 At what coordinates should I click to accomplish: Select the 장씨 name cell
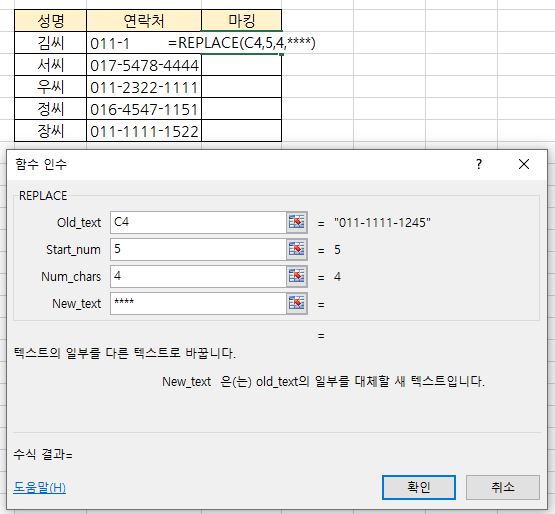pyautogui.click(x=51, y=131)
